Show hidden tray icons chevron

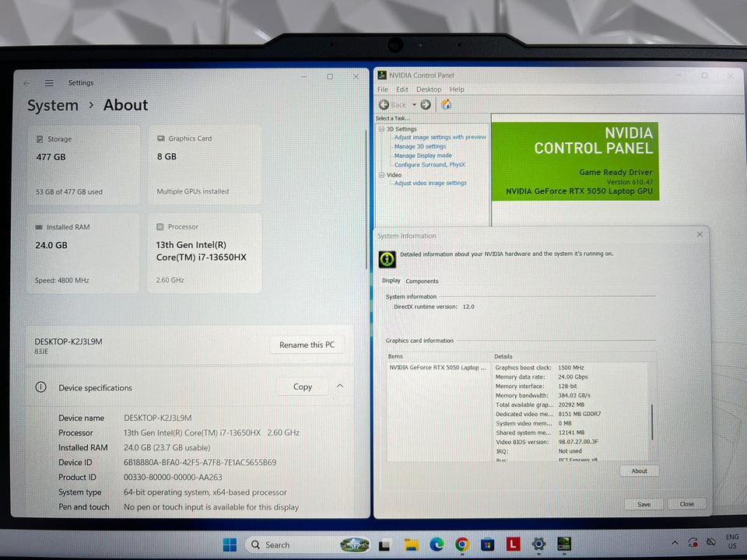(675, 542)
